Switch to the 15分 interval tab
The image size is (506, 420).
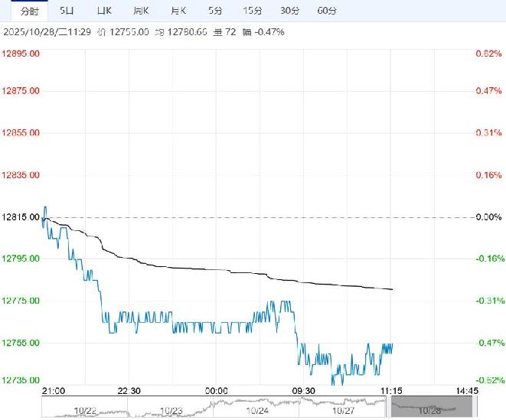tap(252, 11)
